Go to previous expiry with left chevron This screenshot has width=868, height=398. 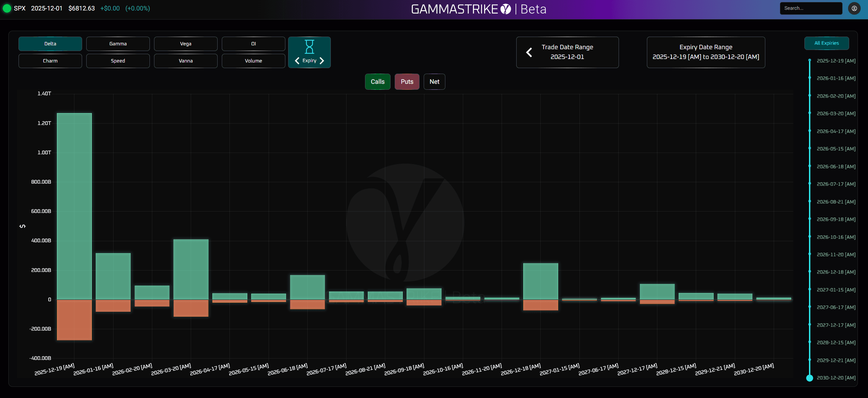click(x=297, y=61)
